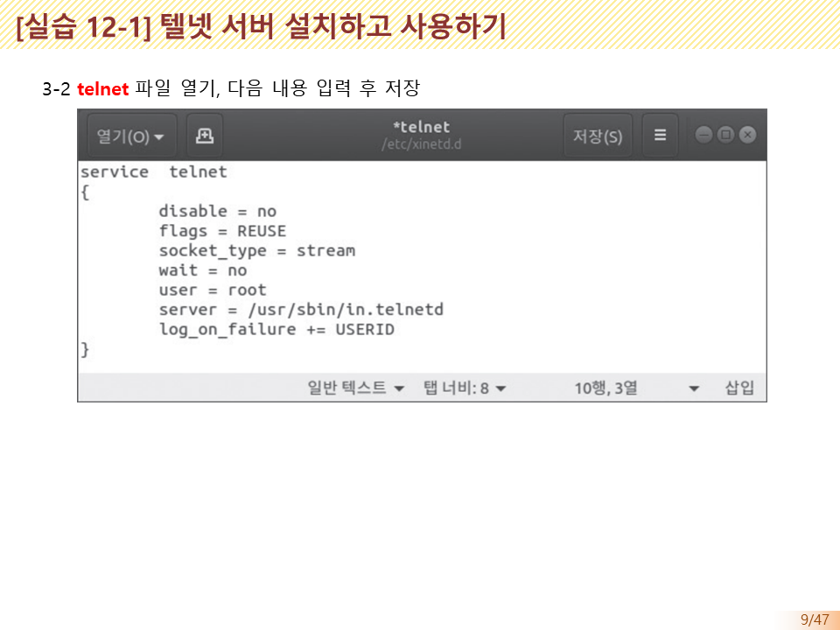
Task: Open the hamburger menu in the toolbar
Action: point(659,135)
